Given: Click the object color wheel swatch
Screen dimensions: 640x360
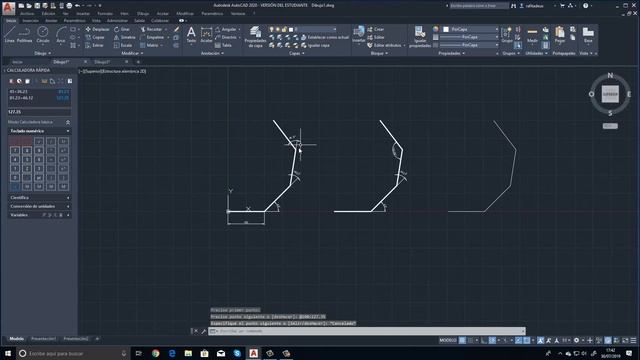Looking at the screenshot, I should (436, 29).
